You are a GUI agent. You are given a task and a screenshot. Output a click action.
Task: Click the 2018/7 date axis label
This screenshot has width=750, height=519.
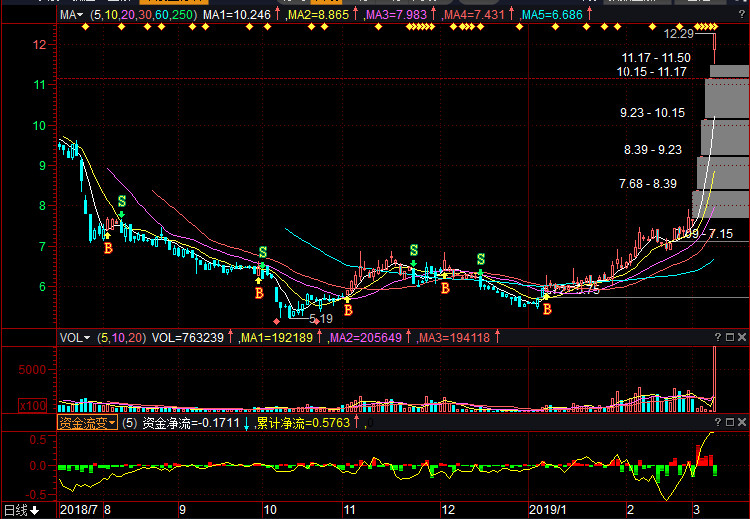(x=79, y=510)
